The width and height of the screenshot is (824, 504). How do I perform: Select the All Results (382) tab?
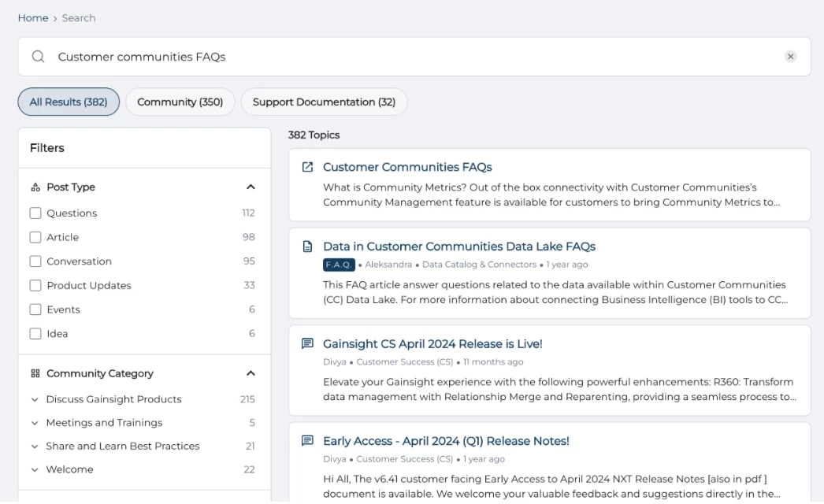[69, 102]
